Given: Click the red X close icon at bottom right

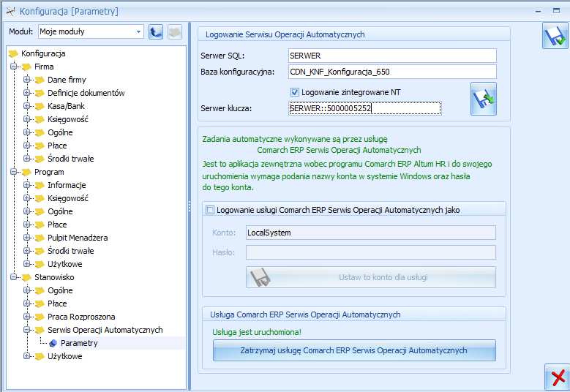Looking at the screenshot, I should click(558, 378).
